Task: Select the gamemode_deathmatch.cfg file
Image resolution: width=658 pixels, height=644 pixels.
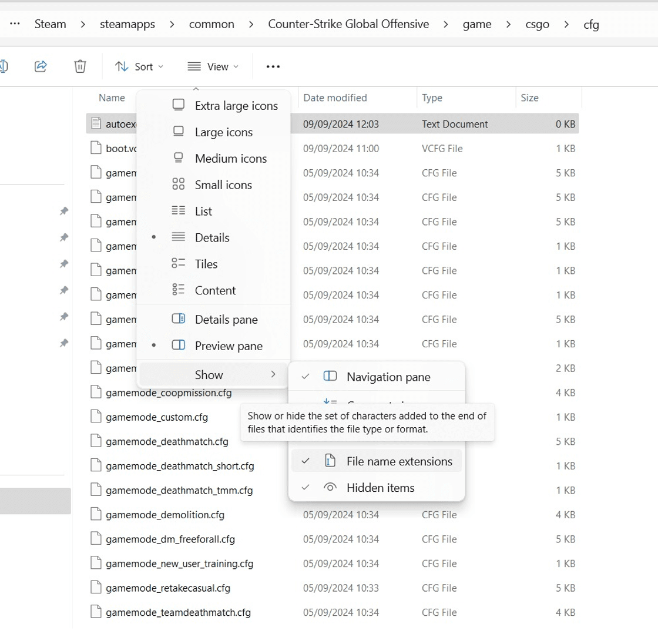Action: coord(167,441)
